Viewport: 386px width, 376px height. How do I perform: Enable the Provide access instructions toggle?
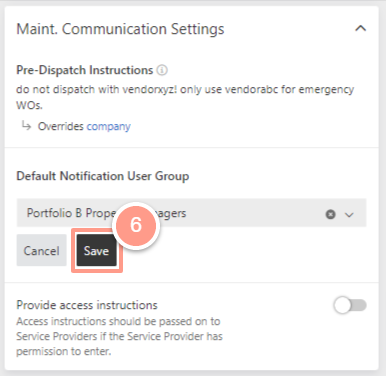pyautogui.click(x=350, y=305)
